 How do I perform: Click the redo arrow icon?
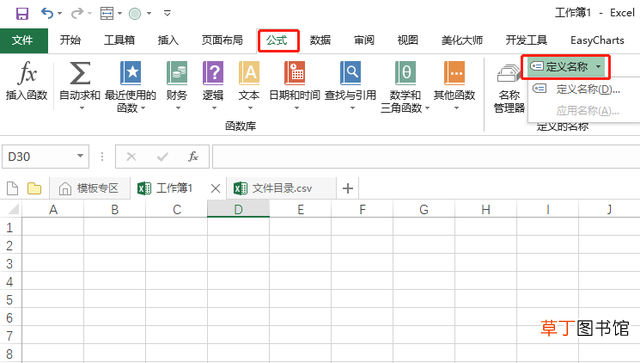77,13
